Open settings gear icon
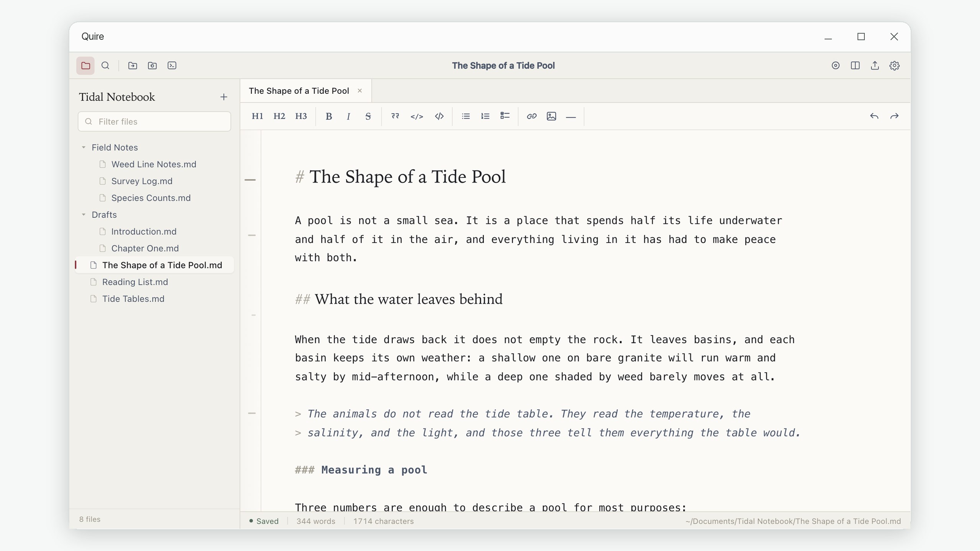The width and height of the screenshot is (980, 551). click(894, 65)
